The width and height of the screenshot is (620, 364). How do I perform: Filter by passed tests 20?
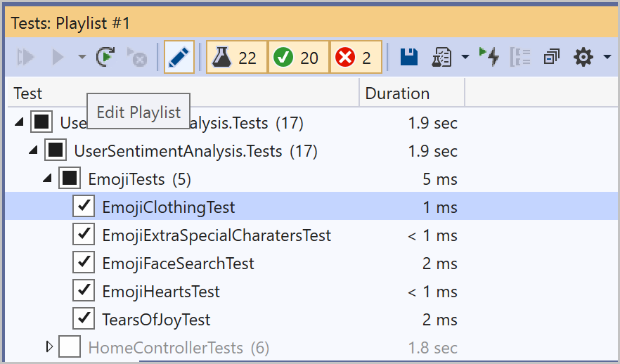tap(298, 57)
